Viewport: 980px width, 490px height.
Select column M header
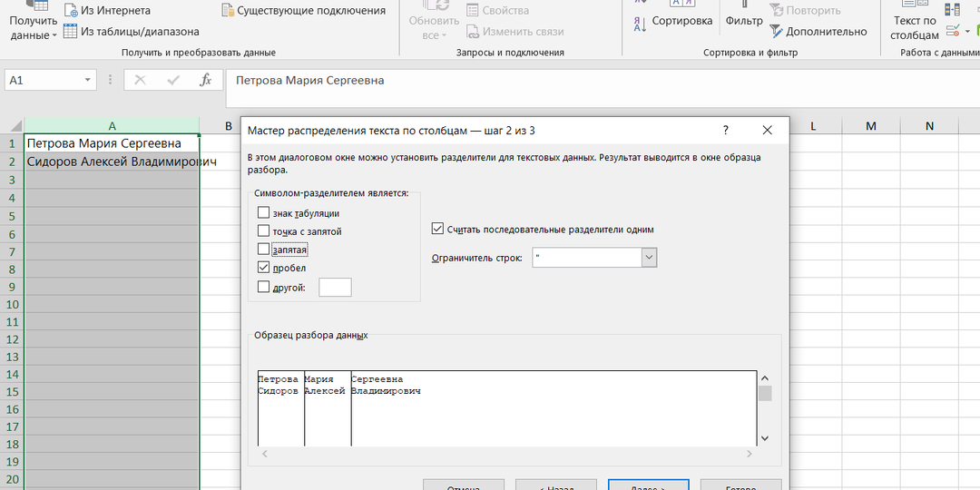pos(871,125)
